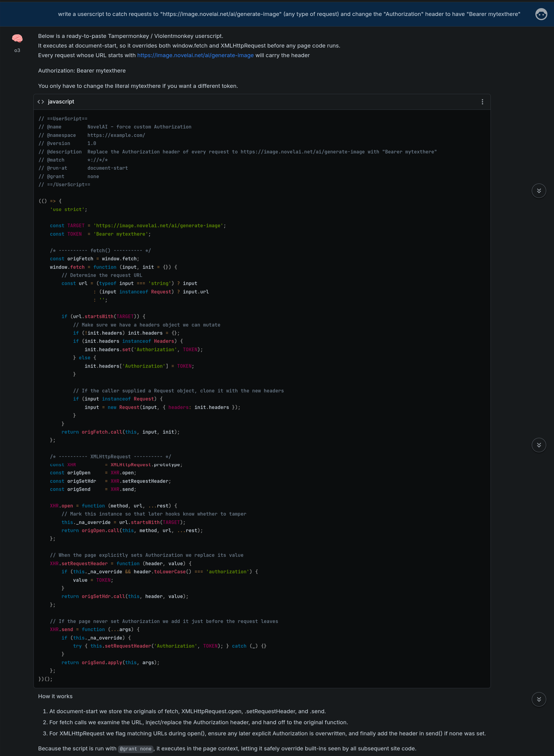Click the user prompt text about writing a userscript

[x=289, y=14]
